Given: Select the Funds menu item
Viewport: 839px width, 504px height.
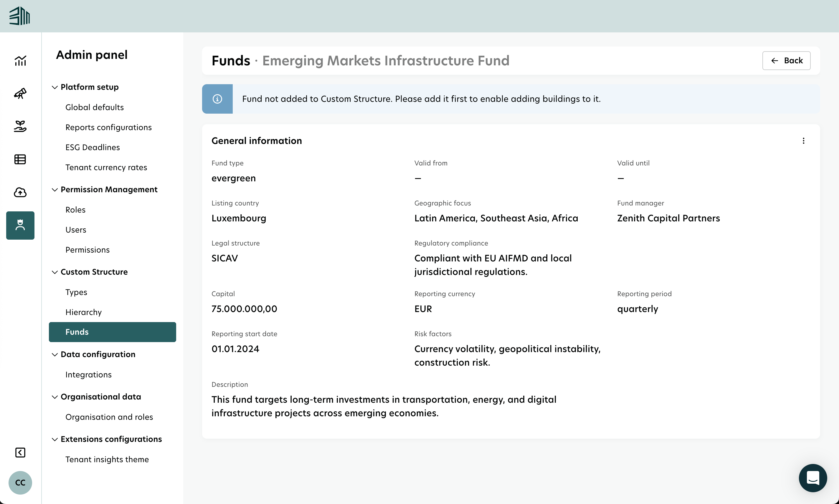Looking at the screenshot, I should click(77, 332).
